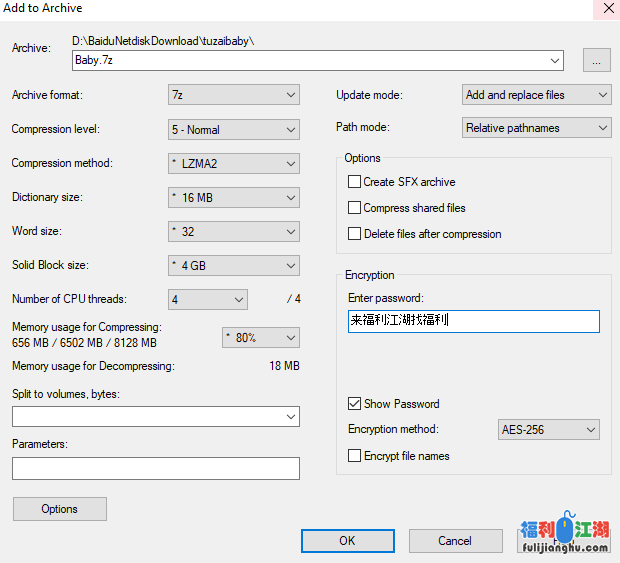Enable Encrypt file names option
Screen dimensions: 620x563
tap(354, 456)
